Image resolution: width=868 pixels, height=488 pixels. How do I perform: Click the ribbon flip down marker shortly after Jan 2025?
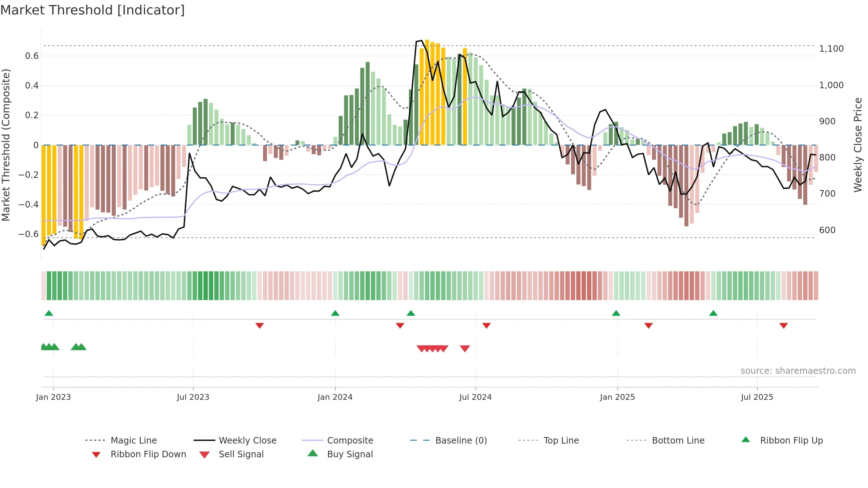pyautogui.click(x=648, y=326)
